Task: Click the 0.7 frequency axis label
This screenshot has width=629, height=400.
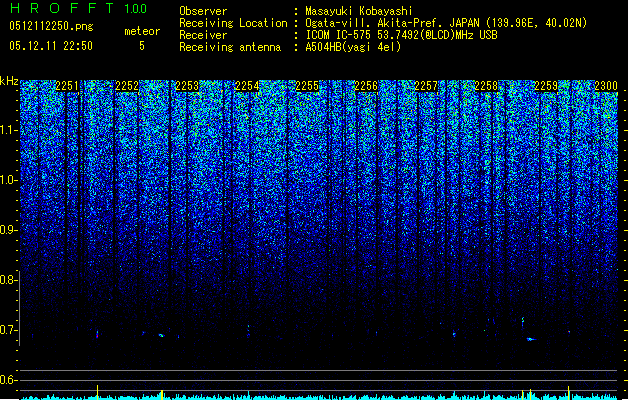Action: (8, 330)
